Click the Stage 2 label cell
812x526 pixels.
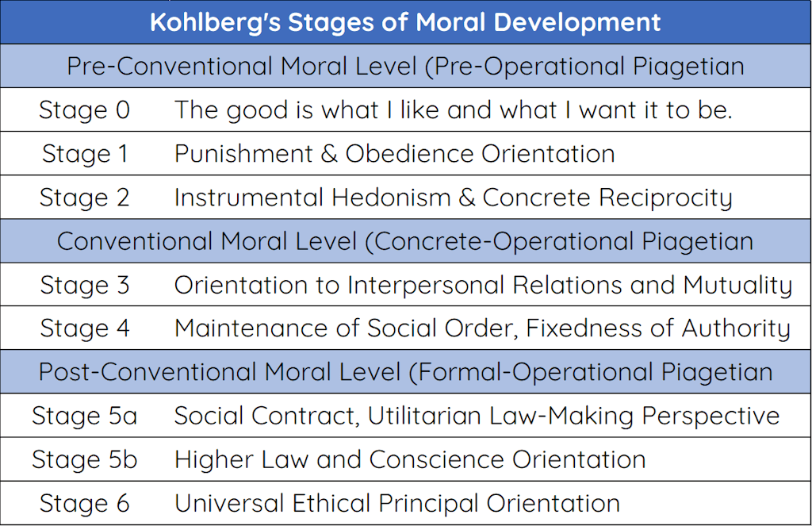click(84, 197)
